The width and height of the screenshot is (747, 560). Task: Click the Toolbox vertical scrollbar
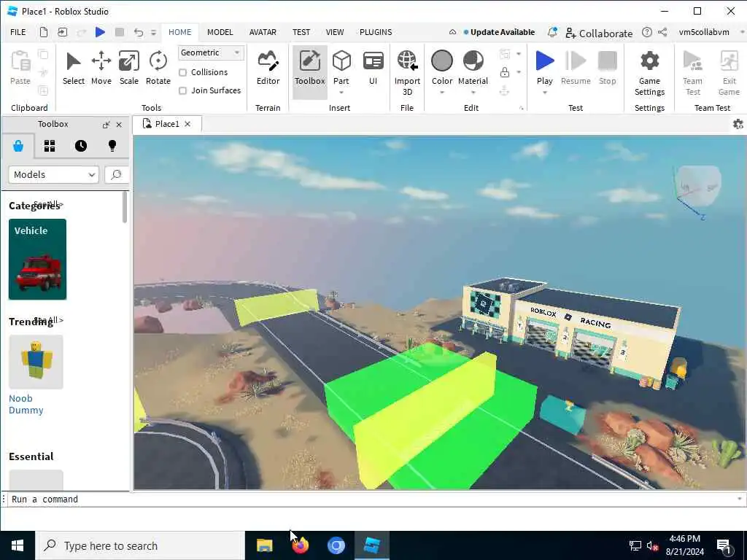125,207
